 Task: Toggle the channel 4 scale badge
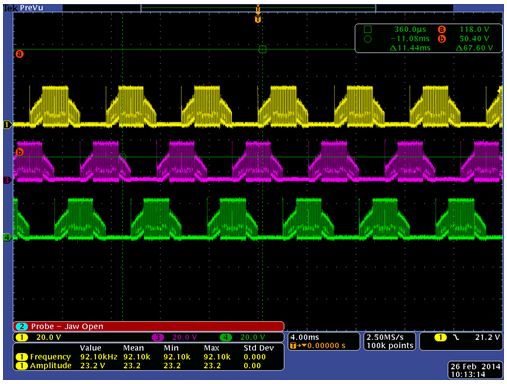226,337
